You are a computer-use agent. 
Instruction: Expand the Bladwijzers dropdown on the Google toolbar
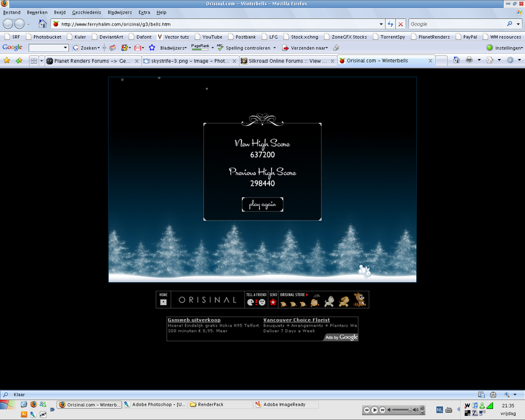[186, 48]
